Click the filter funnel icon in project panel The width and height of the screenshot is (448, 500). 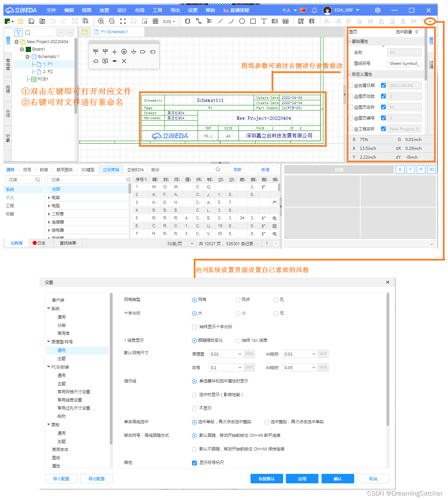pos(18,33)
